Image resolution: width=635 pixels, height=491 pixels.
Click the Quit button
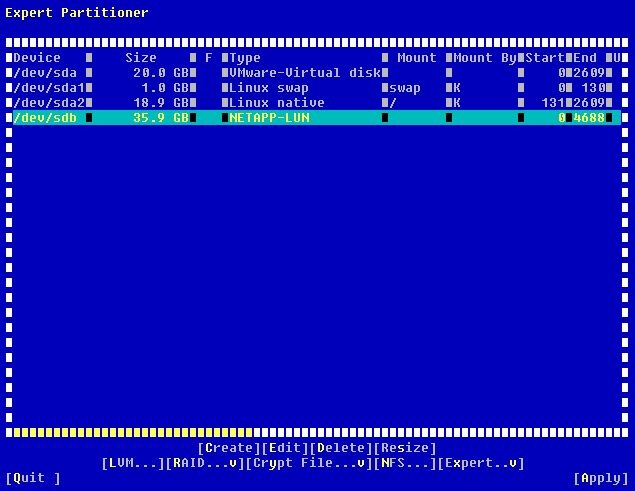pos(33,478)
